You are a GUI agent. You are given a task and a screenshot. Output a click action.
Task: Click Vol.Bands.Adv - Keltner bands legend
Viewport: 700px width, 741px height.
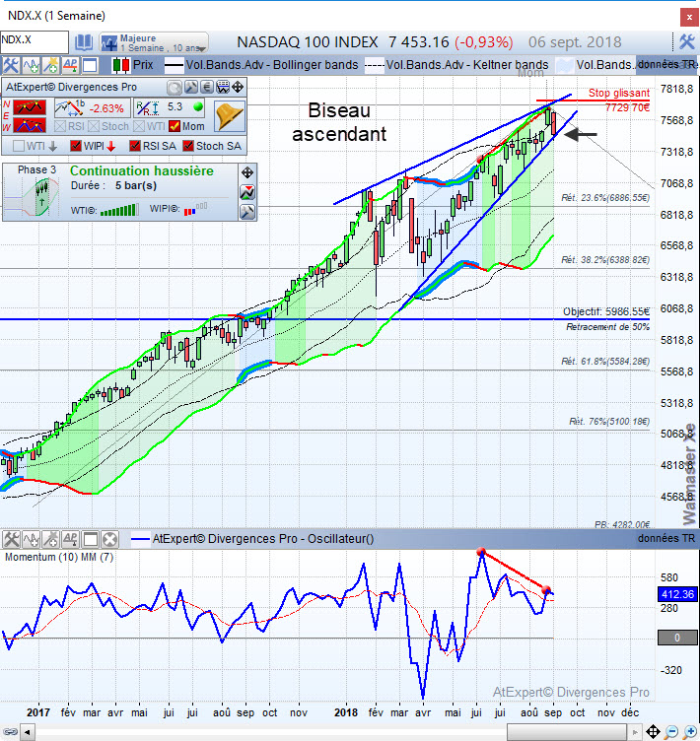click(x=467, y=65)
